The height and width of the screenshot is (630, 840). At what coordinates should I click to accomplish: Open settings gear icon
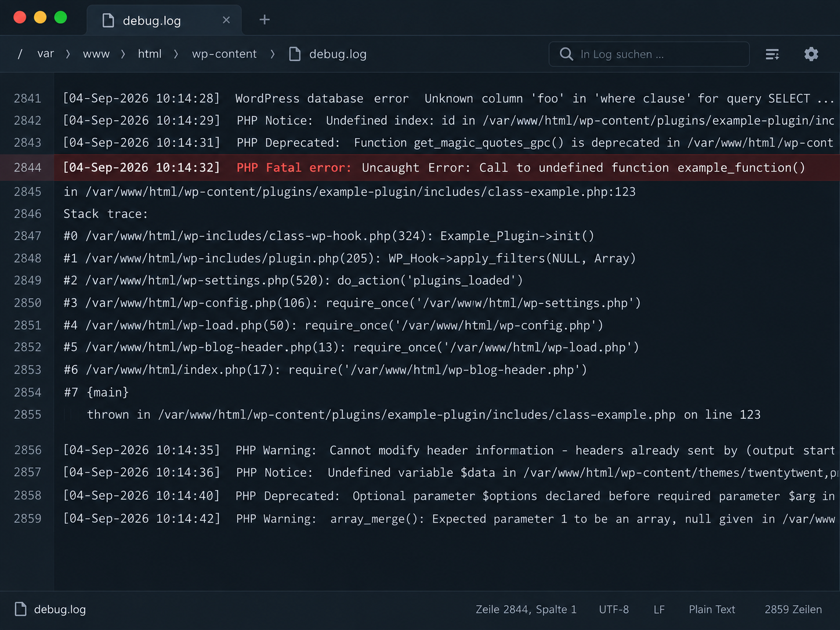tap(811, 54)
